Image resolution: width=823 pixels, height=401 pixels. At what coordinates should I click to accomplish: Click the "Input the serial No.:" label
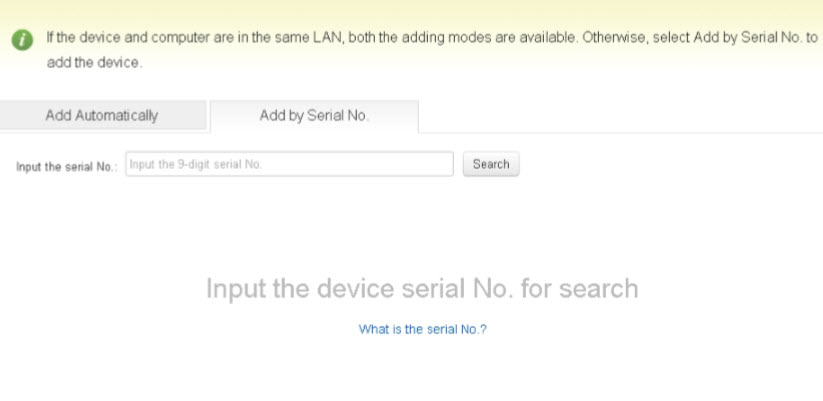point(67,166)
